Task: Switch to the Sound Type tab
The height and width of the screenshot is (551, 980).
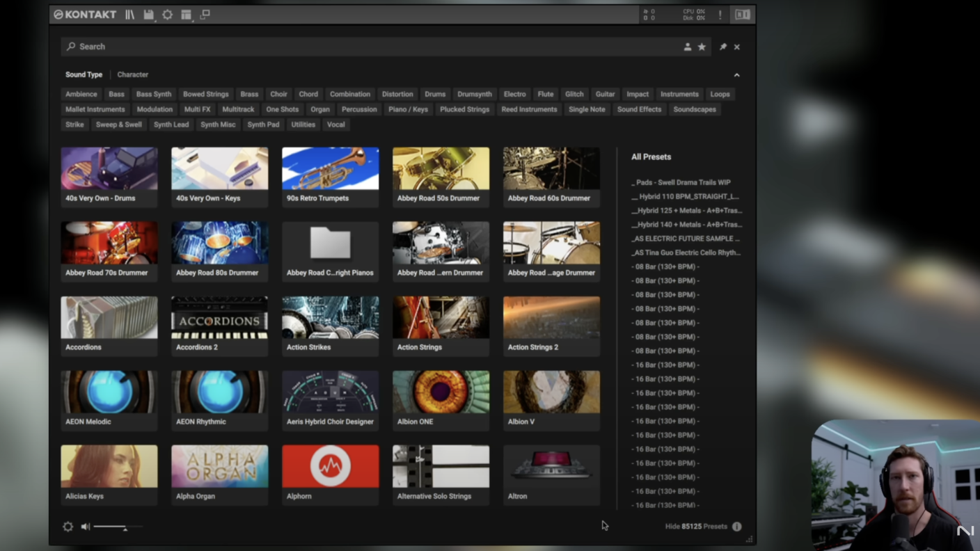Action: coord(84,74)
